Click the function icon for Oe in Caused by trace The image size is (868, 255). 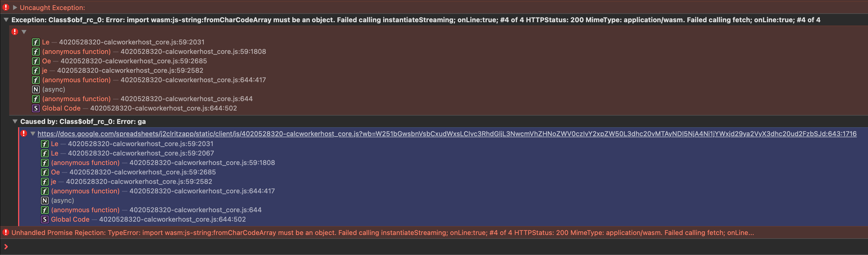point(45,172)
